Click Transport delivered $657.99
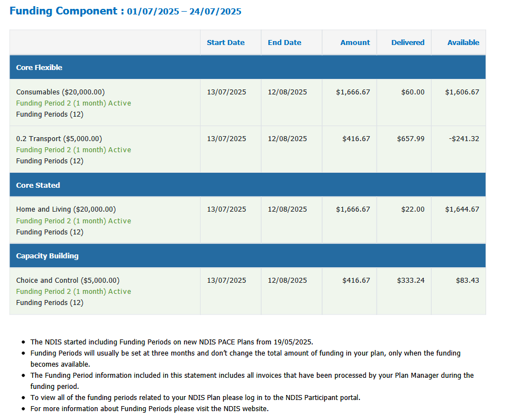 tap(411, 138)
